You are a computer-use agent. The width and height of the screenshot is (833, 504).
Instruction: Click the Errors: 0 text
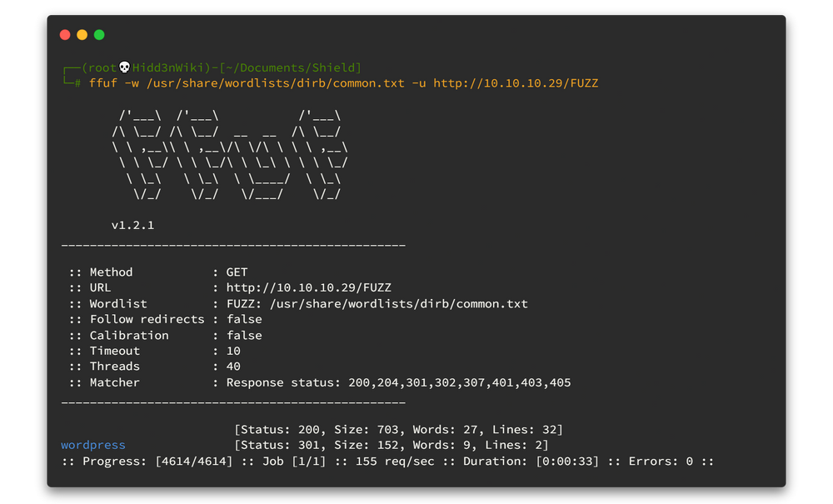(x=661, y=461)
